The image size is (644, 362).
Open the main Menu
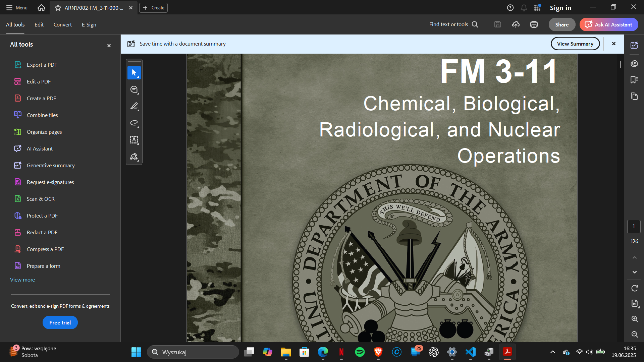pos(17,8)
